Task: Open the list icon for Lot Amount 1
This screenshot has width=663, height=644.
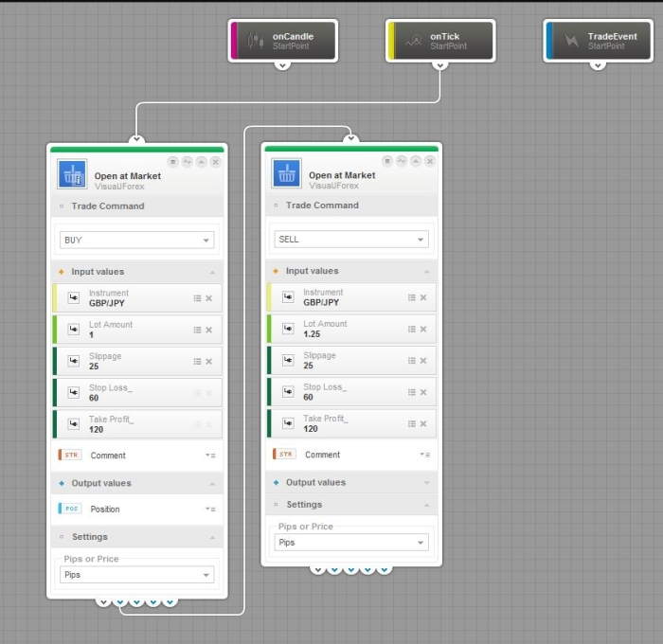Action: pyautogui.click(x=197, y=330)
